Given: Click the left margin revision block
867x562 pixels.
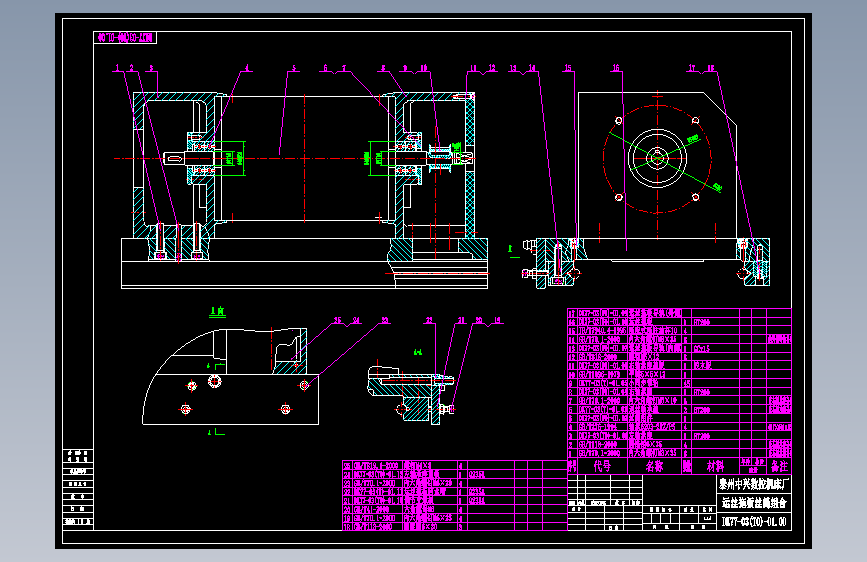Looking at the screenshot, I should tap(78, 490).
